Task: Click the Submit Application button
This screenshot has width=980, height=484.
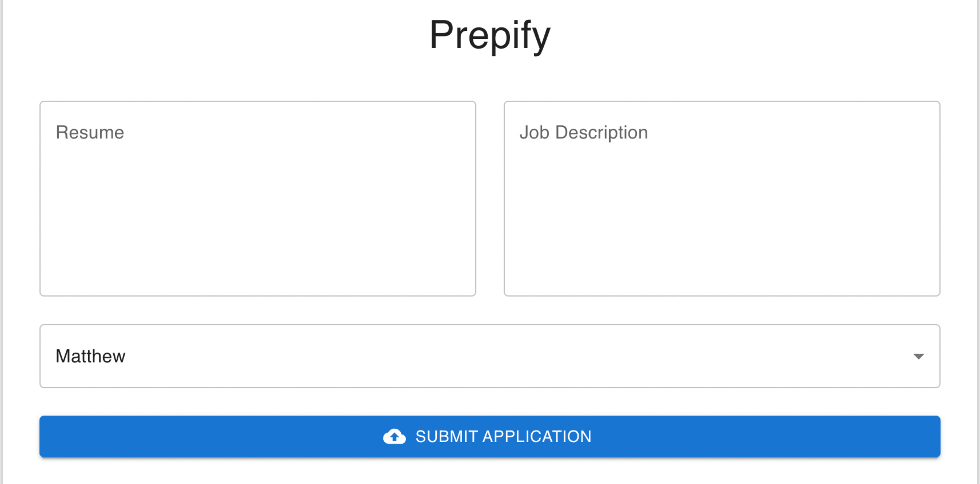Action: pos(490,436)
